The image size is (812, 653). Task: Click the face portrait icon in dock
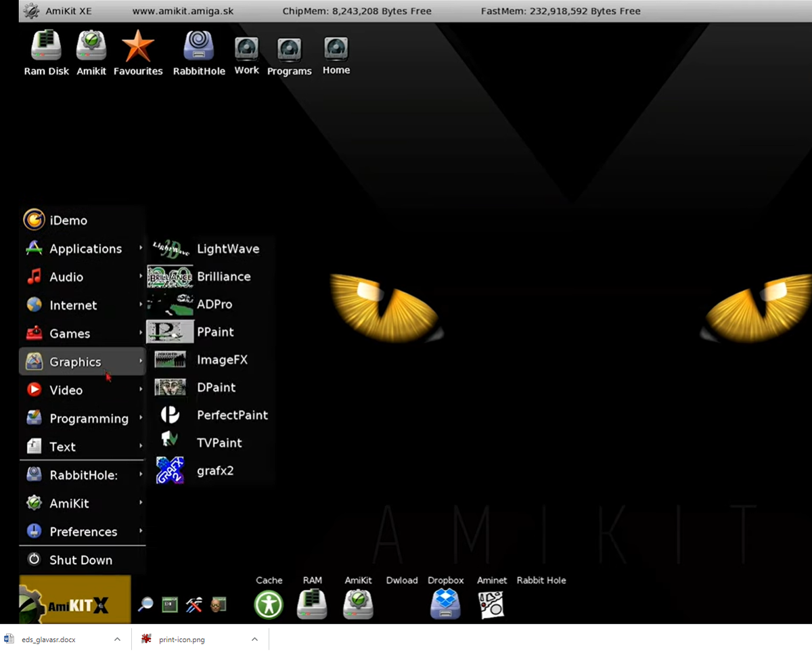pos(218,604)
